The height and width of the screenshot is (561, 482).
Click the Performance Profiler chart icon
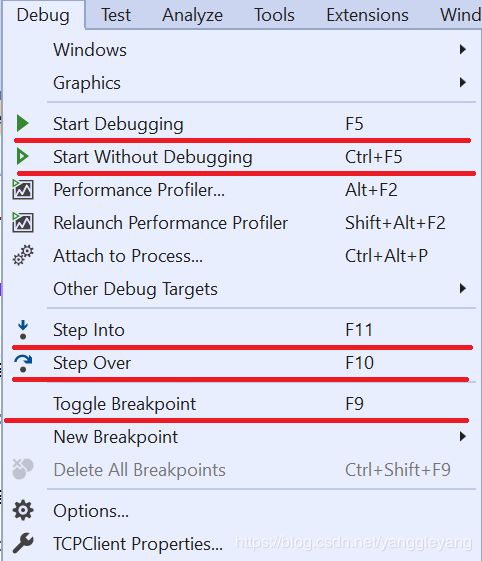[23, 189]
